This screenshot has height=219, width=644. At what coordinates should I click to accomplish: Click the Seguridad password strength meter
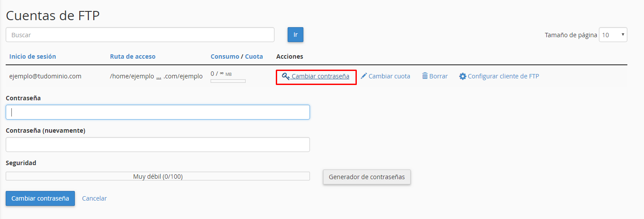point(158,177)
